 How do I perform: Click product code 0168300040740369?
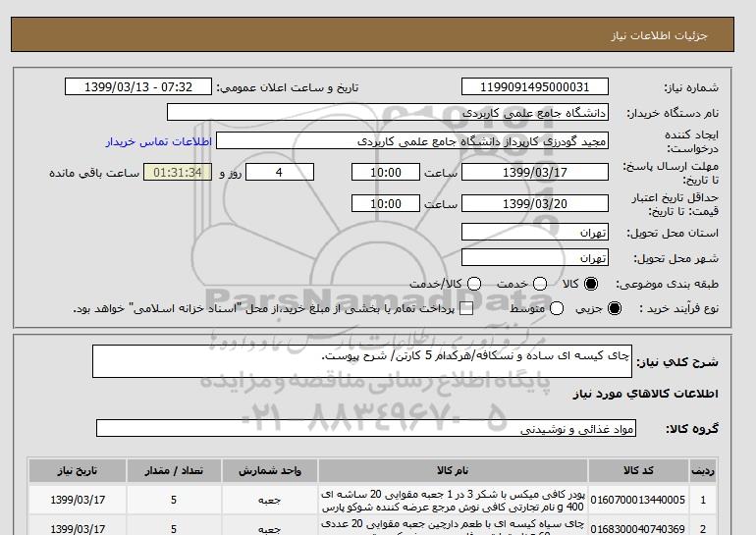click(x=638, y=529)
